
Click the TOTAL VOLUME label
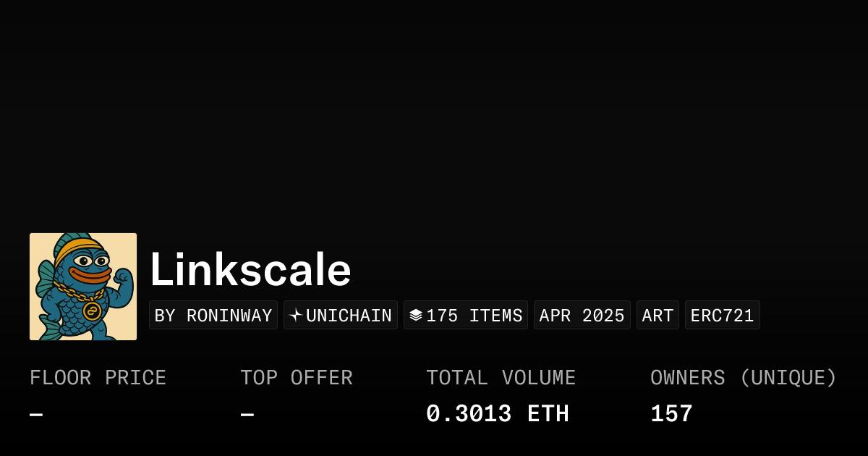point(501,378)
